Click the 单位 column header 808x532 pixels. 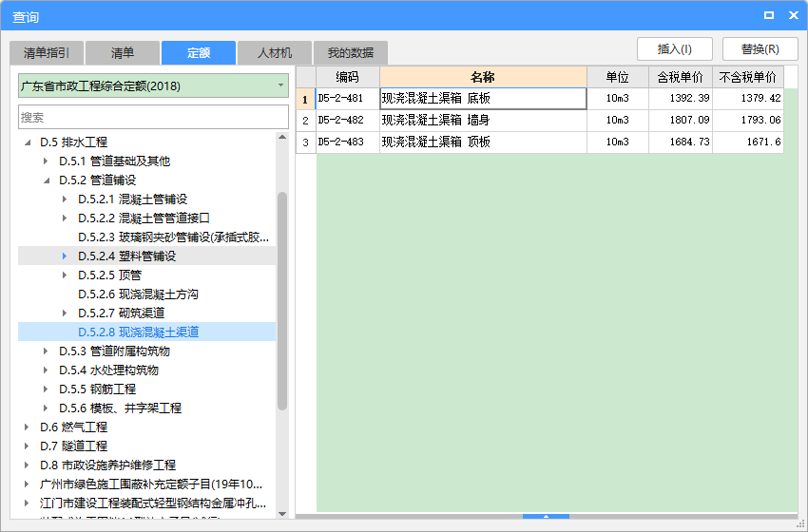618,77
